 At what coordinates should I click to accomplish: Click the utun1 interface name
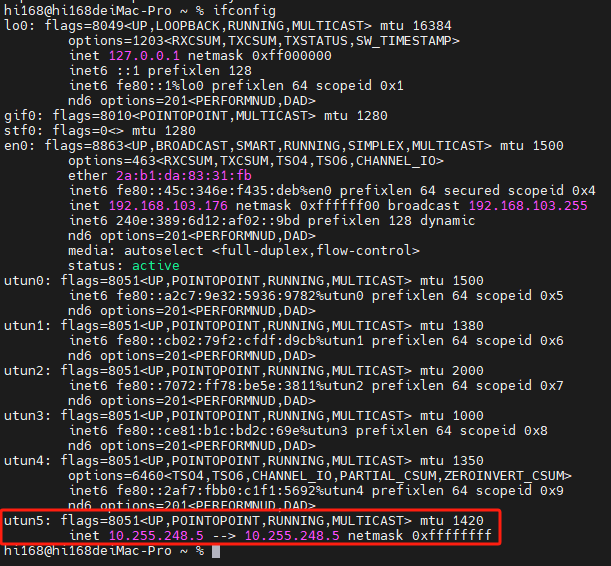point(27,326)
